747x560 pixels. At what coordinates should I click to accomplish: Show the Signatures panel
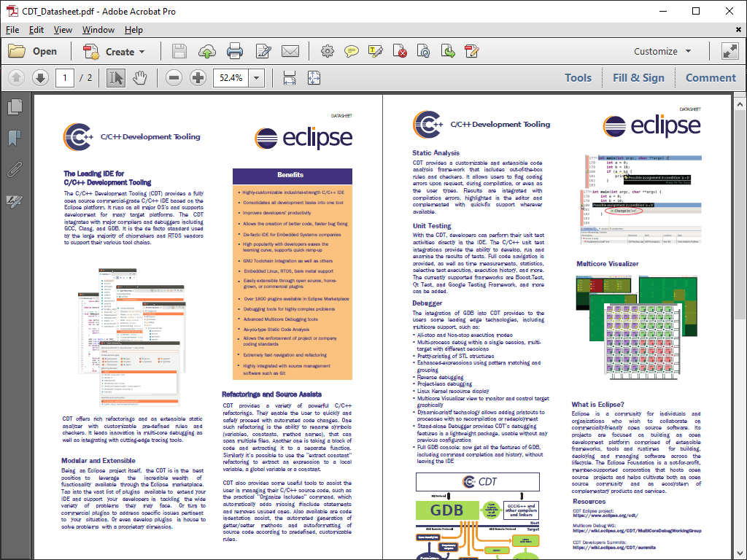tap(15, 201)
